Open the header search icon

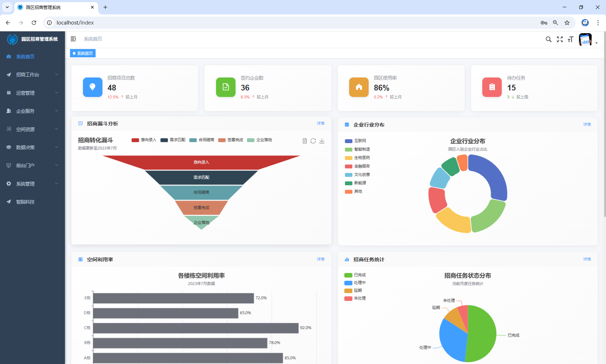(548, 39)
